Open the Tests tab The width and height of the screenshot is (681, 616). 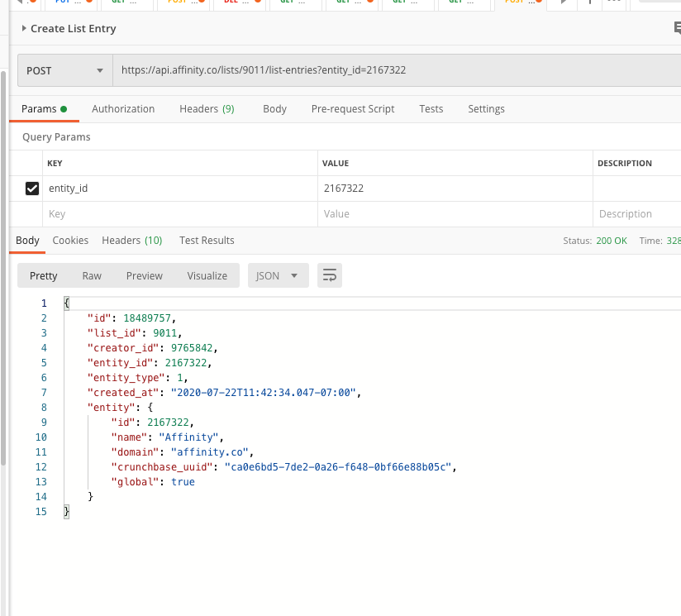click(431, 108)
